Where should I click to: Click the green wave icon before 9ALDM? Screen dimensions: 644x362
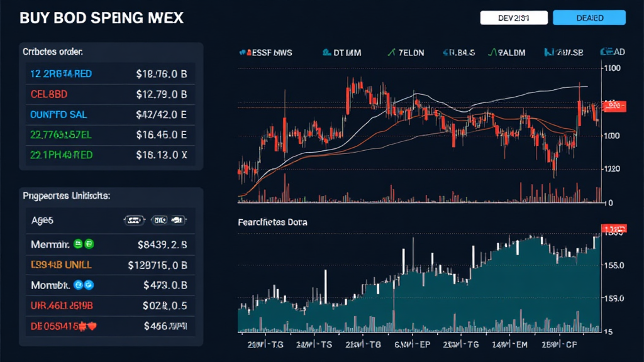(492, 53)
